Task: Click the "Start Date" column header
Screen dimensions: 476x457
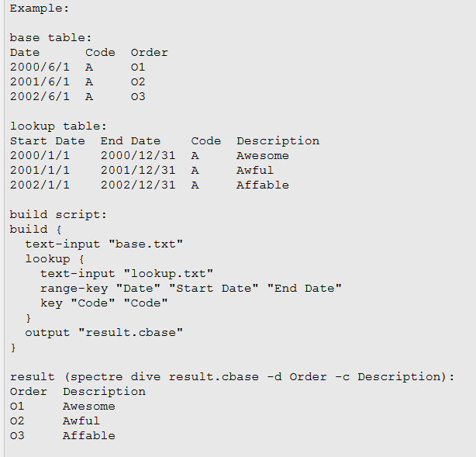Action: (47, 140)
